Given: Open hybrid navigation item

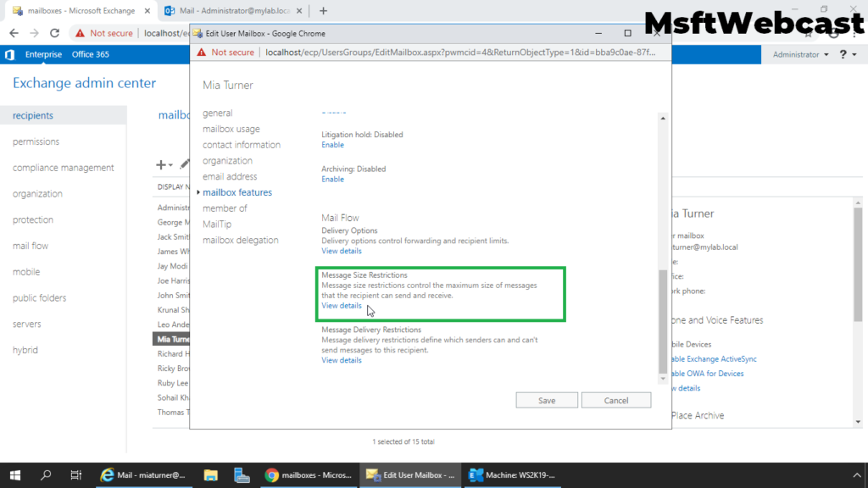Looking at the screenshot, I should [25, 350].
